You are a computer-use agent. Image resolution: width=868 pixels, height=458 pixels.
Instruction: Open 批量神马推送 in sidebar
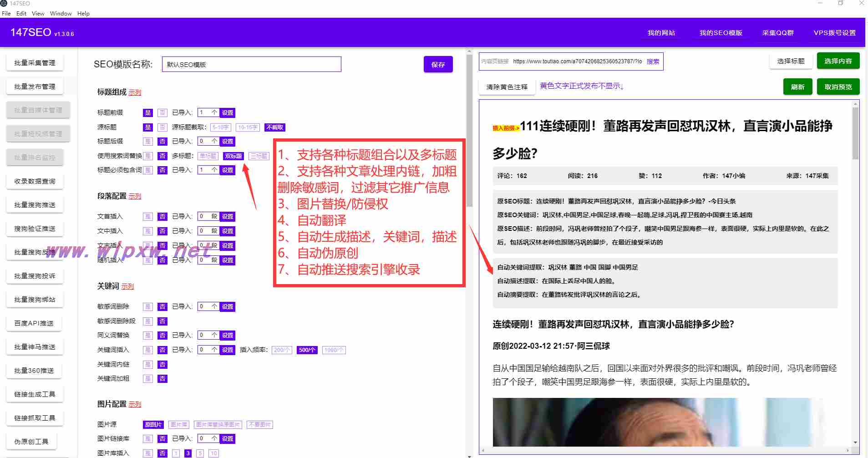pos(35,347)
